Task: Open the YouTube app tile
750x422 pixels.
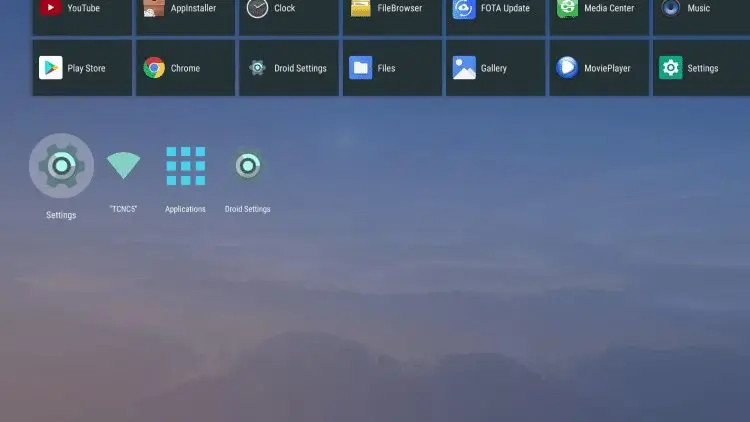Action: (x=82, y=17)
